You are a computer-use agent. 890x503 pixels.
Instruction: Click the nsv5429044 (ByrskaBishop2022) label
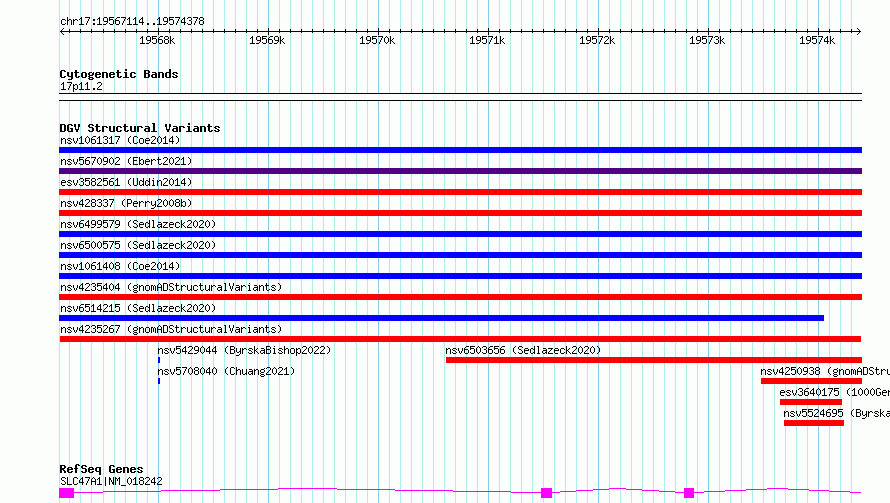tap(244, 350)
